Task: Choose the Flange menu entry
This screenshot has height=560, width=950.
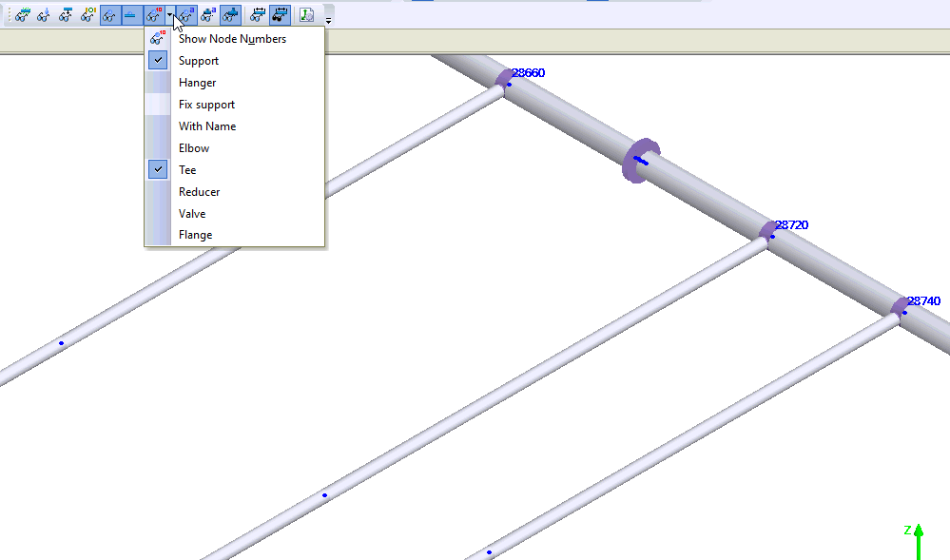Action: (195, 235)
